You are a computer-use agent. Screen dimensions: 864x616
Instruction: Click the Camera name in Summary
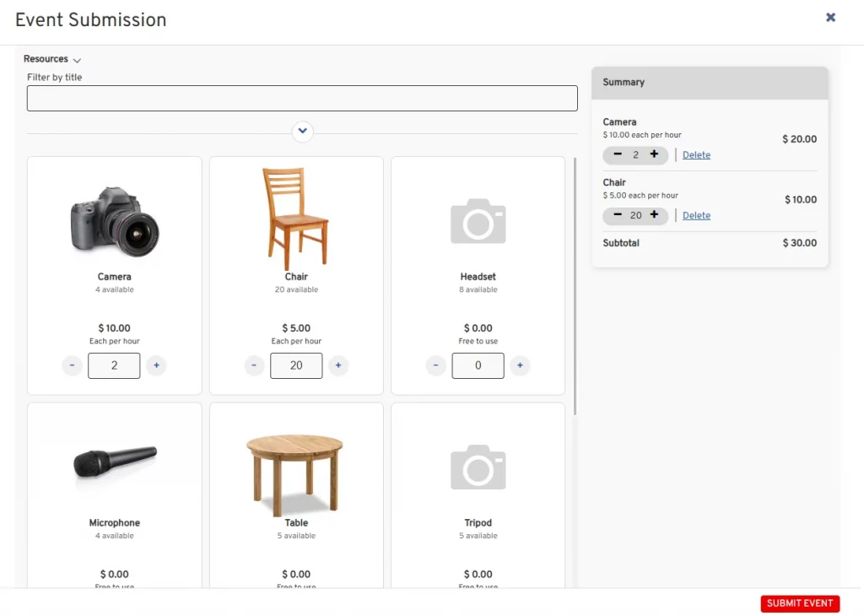[619, 122]
